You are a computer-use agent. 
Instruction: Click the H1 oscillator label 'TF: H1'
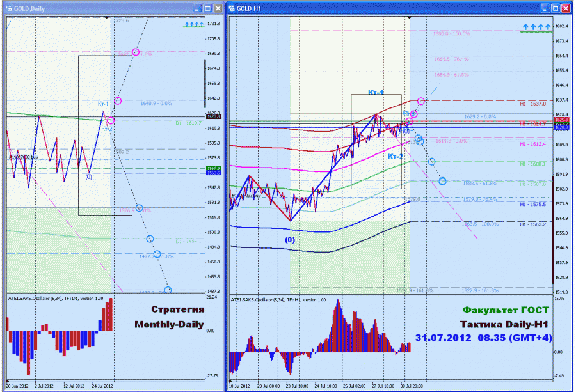click(296, 300)
